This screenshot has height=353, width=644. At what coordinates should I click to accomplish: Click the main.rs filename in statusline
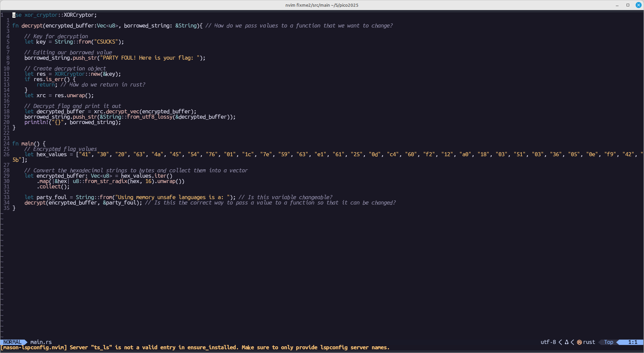(41, 342)
